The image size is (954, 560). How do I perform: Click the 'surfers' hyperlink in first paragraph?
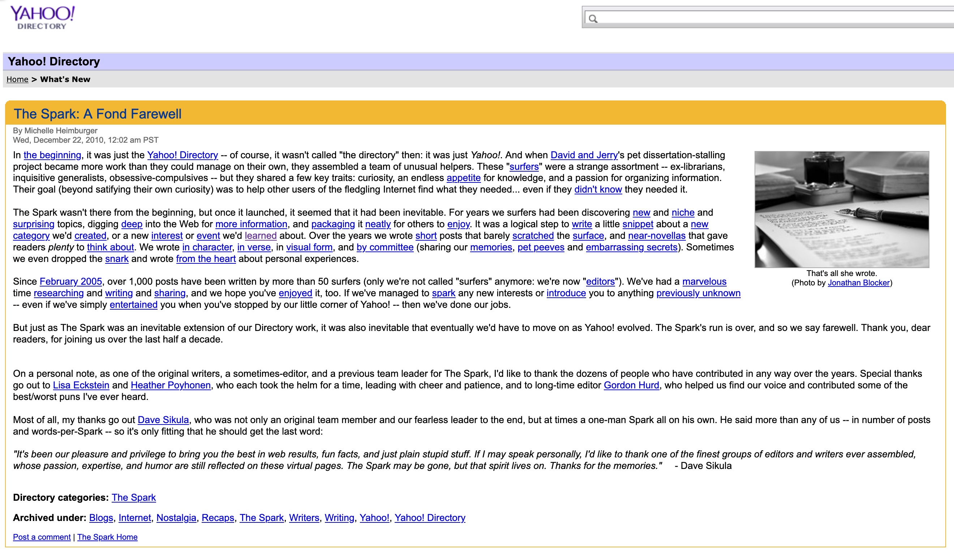[x=524, y=167]
